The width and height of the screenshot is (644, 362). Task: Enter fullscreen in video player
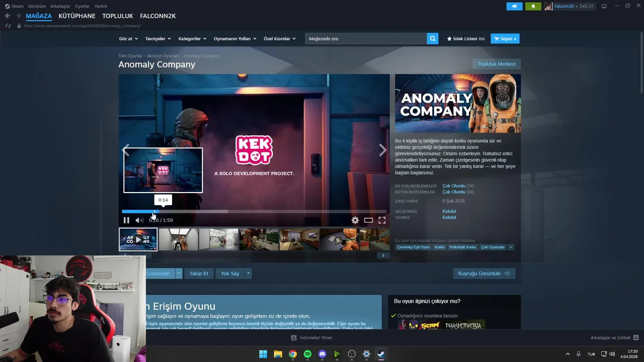(382, 220)
